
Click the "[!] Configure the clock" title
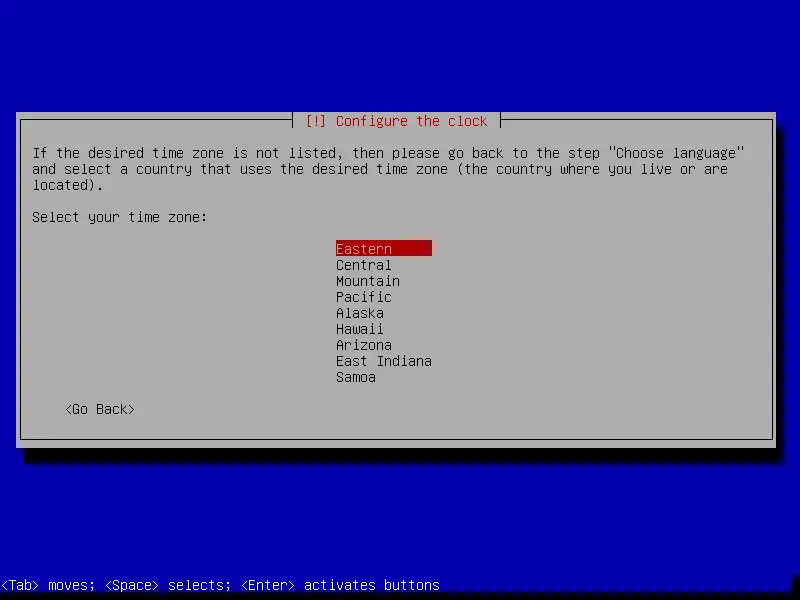pos(397,120)
